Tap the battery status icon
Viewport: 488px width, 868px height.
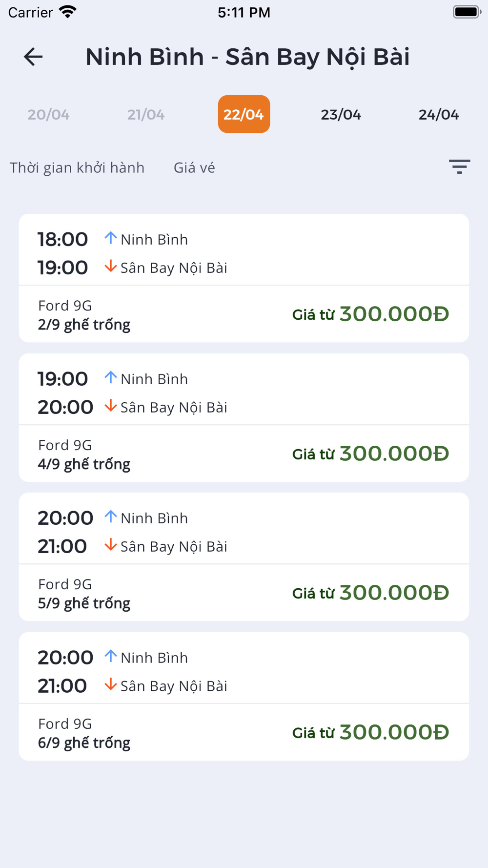467,12
